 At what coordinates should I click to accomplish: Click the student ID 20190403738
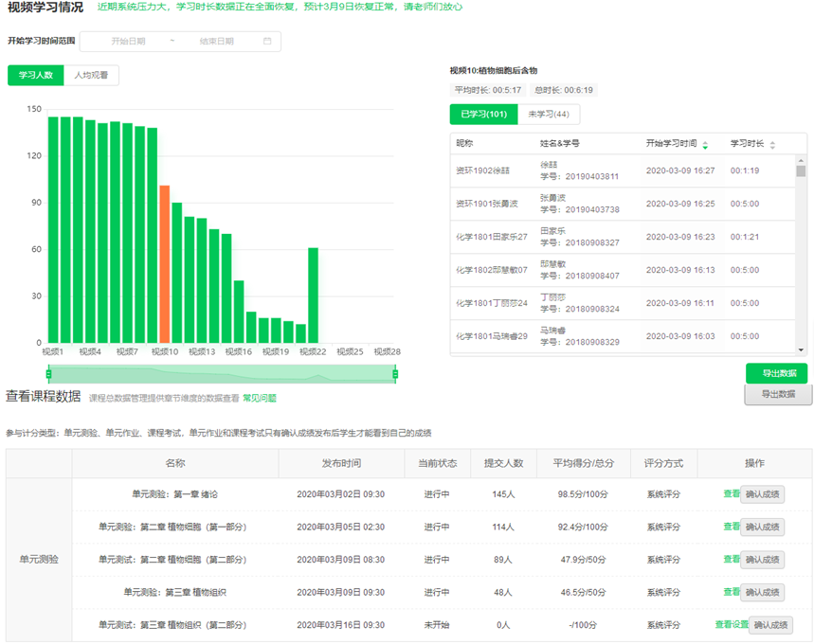(592, 209)
